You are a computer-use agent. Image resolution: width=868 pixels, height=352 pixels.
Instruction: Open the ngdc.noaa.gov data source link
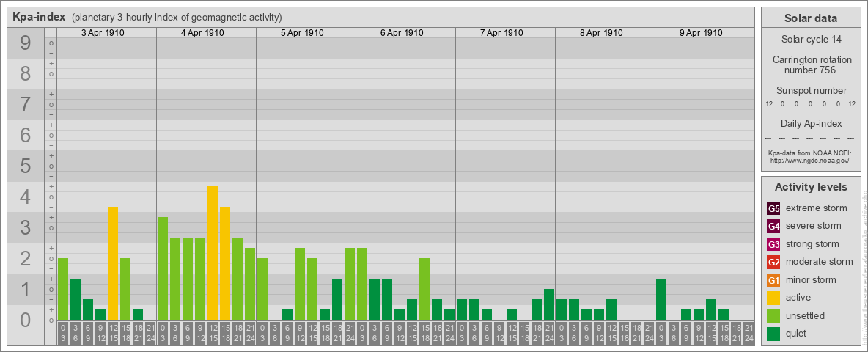tap(810, 160)
